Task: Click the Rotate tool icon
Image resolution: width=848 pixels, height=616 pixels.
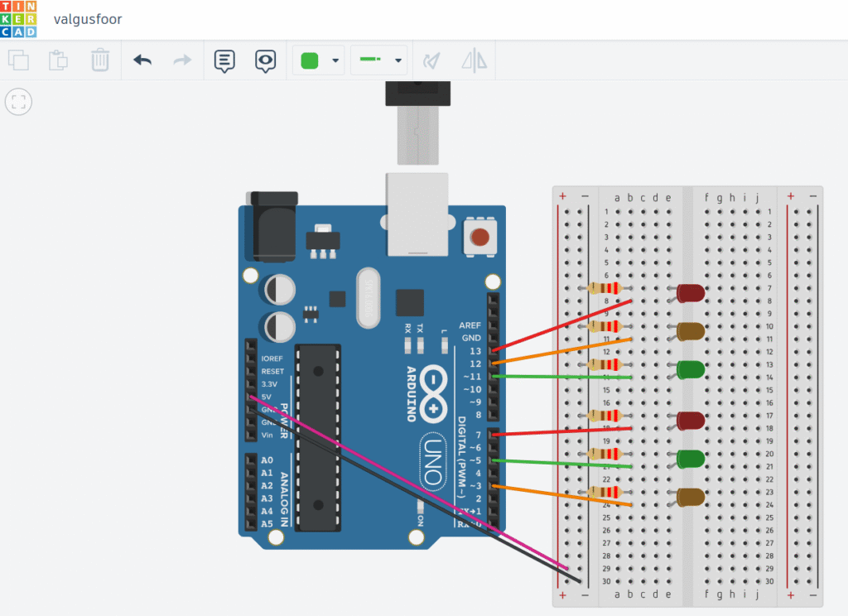Action: pyautogui.click(x=431, y=60)
